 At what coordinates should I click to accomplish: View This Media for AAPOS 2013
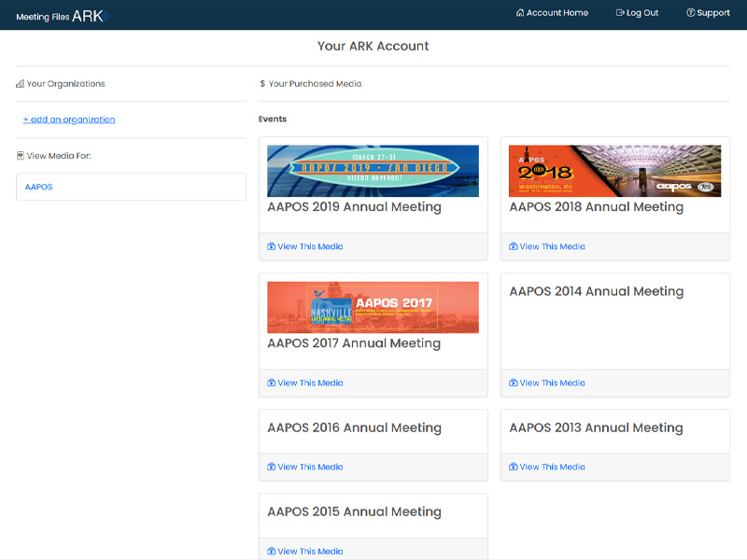(547, 467)
